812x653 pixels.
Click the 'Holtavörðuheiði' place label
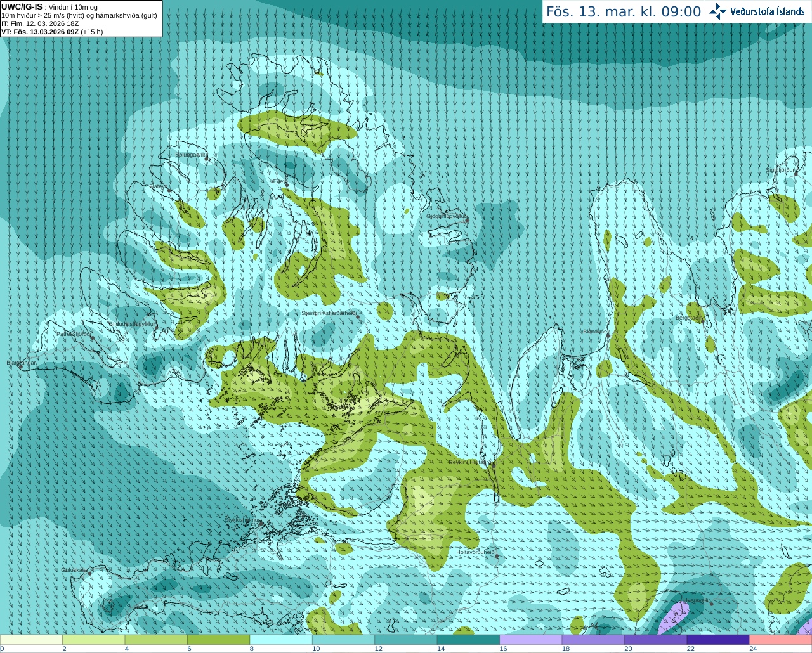(475, 552)
